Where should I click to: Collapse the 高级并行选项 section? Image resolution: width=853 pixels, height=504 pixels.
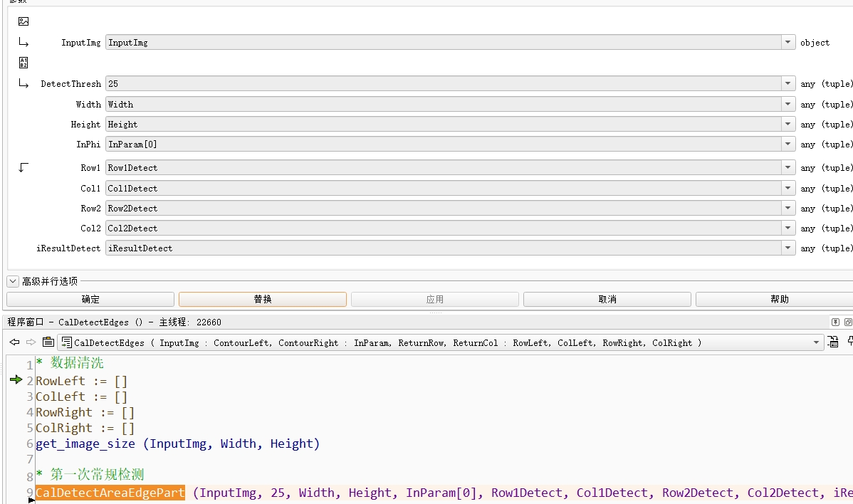click(x=13, y=281)
